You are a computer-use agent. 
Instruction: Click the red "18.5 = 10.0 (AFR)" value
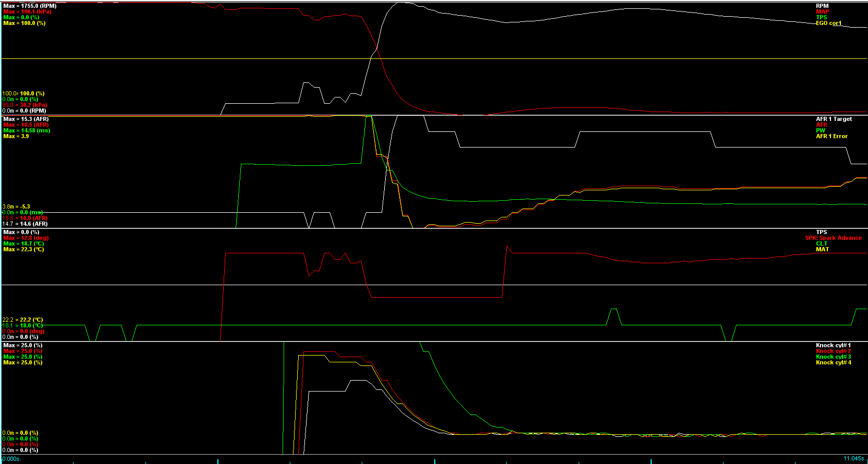pyautogui.click(x=25, y=218)
